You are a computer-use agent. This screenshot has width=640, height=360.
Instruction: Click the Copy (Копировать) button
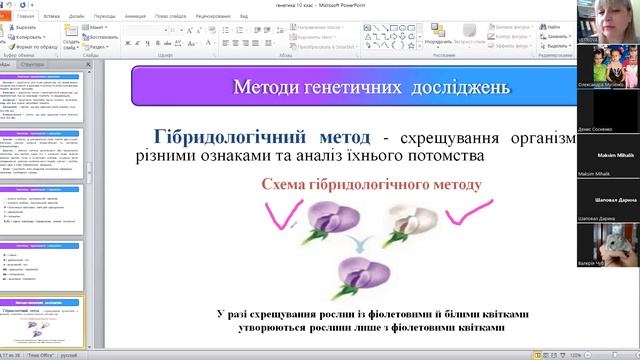click(26, 37)
